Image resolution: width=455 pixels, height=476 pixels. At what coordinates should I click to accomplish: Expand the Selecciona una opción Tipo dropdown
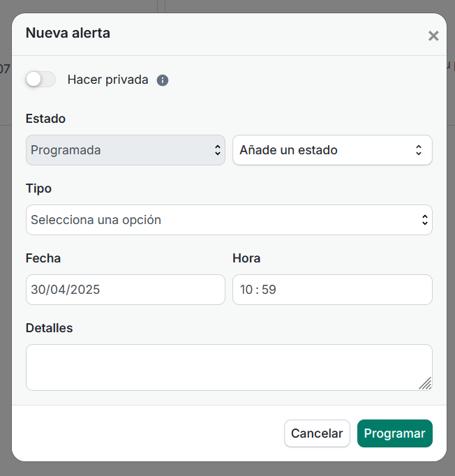tap(229, 220)
